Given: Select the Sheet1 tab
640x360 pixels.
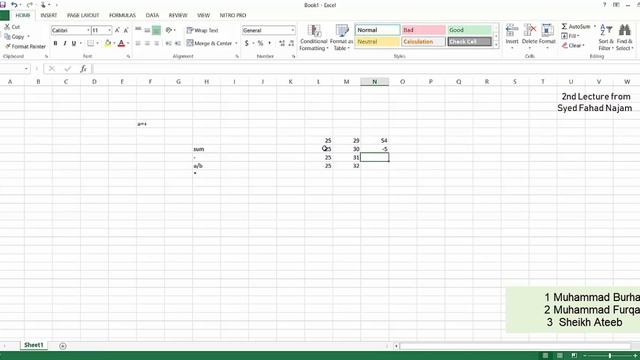Looking at the screenshot, I should pyautogui.click(x=33, y=345).
